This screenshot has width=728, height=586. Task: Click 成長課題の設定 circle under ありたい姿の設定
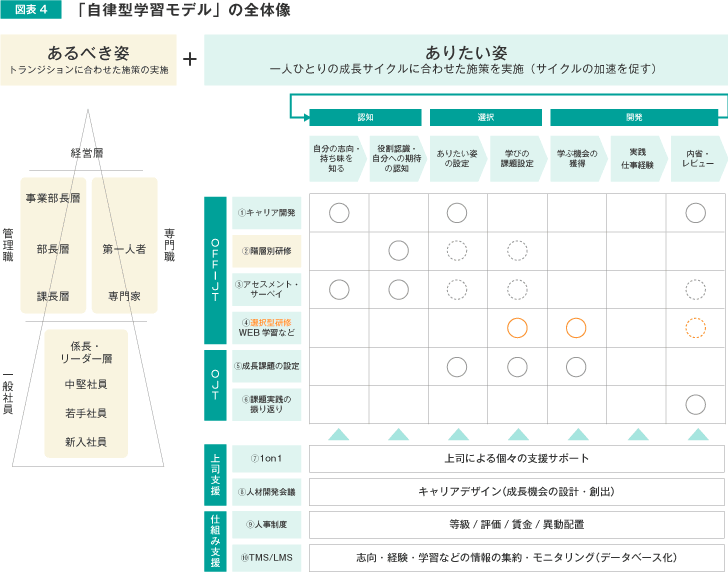click(x=457, y=367)
